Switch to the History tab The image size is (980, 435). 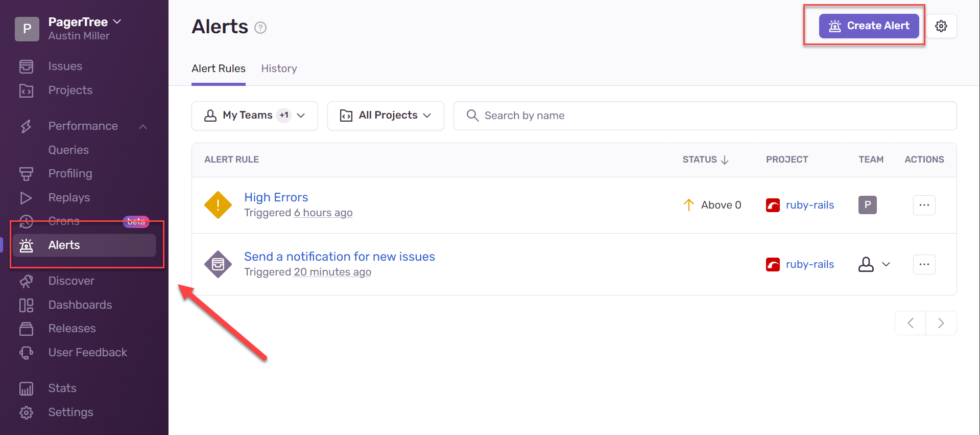(279, 68)
